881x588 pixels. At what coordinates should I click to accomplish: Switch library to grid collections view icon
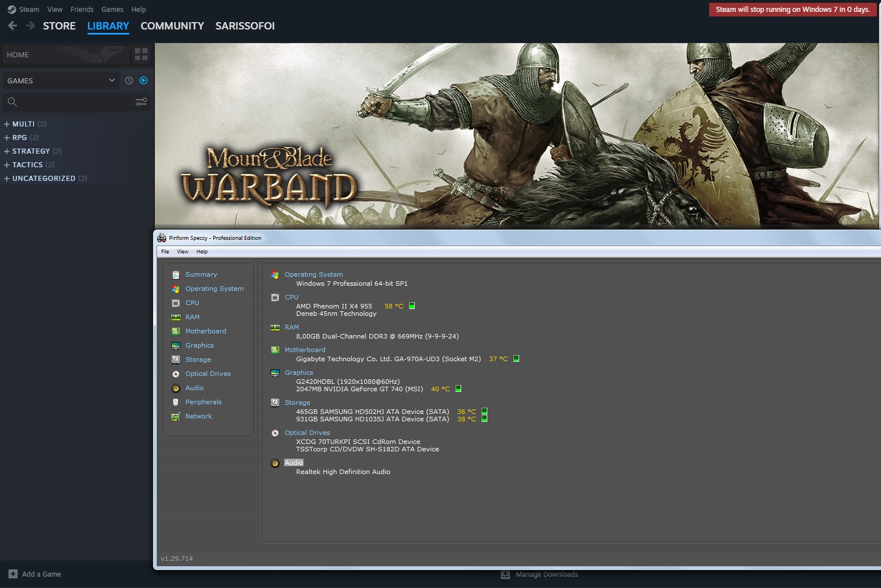point(141,54)
